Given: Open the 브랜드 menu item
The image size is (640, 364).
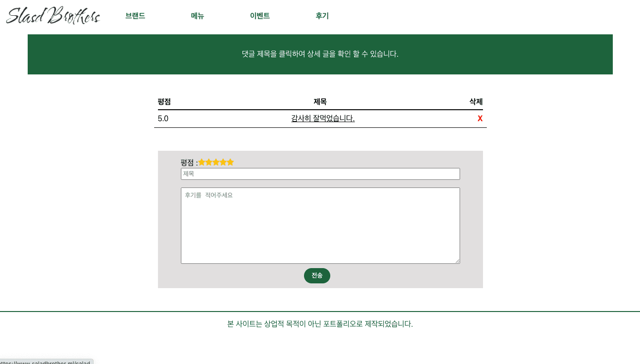Looking at the screenshot, I should pyautogui.click(x=135, y=16).
